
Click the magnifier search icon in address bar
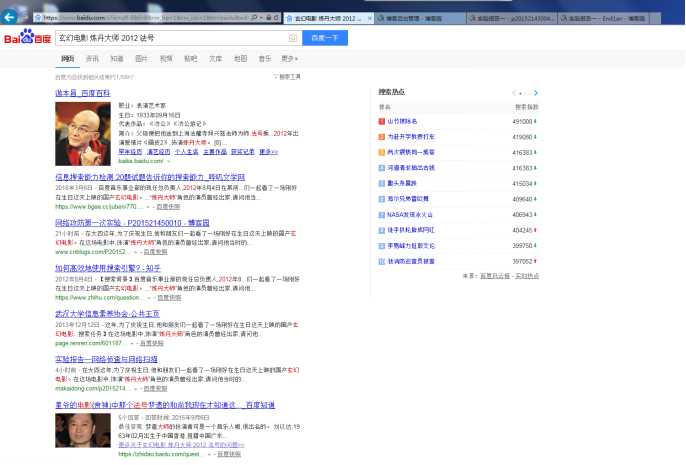coord(254,17)
